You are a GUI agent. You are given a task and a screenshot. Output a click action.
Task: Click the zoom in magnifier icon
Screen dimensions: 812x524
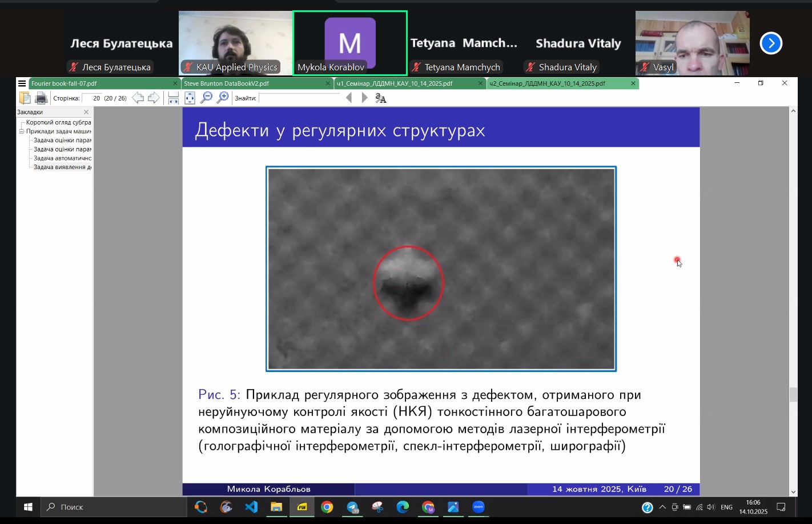[223, 98]
